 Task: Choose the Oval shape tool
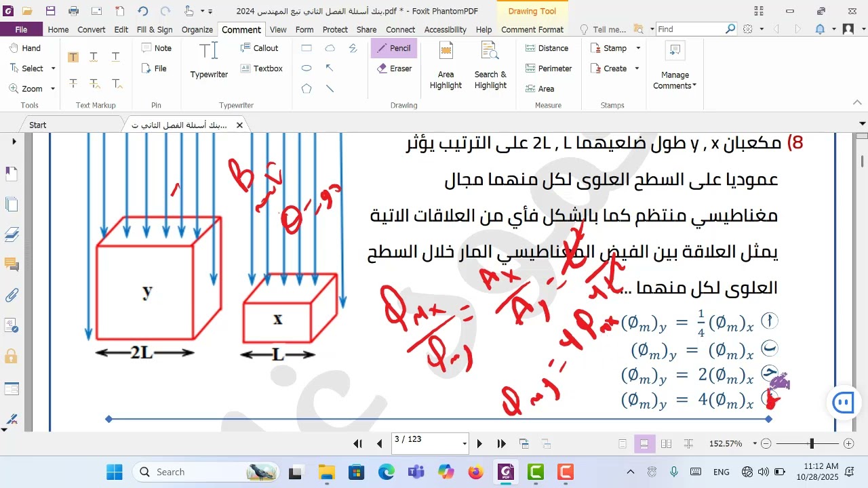307,68
